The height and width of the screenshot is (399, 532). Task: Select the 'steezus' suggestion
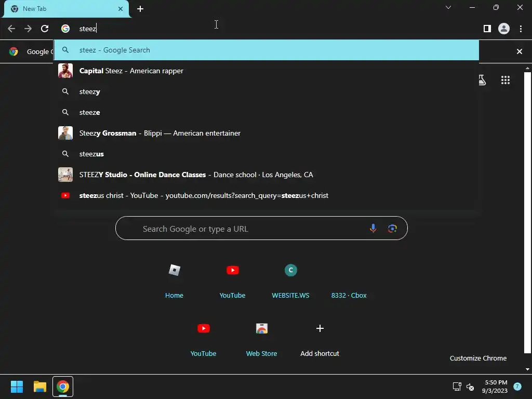(267, 154)
